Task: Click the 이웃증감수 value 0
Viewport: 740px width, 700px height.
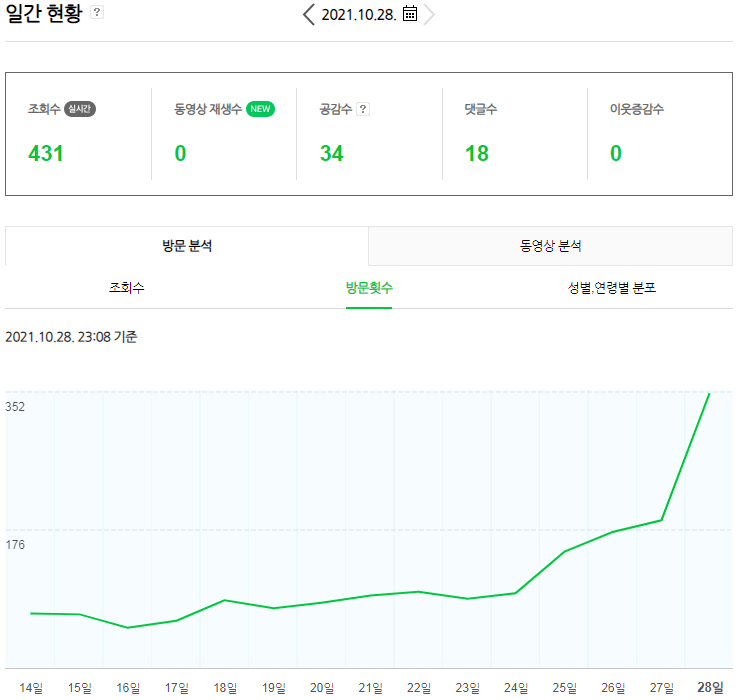Action: (615, 153)
